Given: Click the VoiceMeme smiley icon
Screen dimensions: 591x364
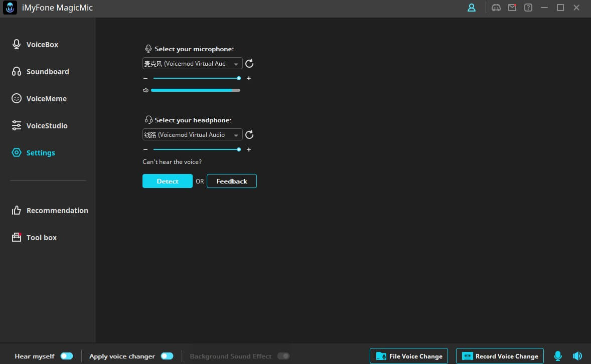Looking at the screenshot, I should pos(16,98).
